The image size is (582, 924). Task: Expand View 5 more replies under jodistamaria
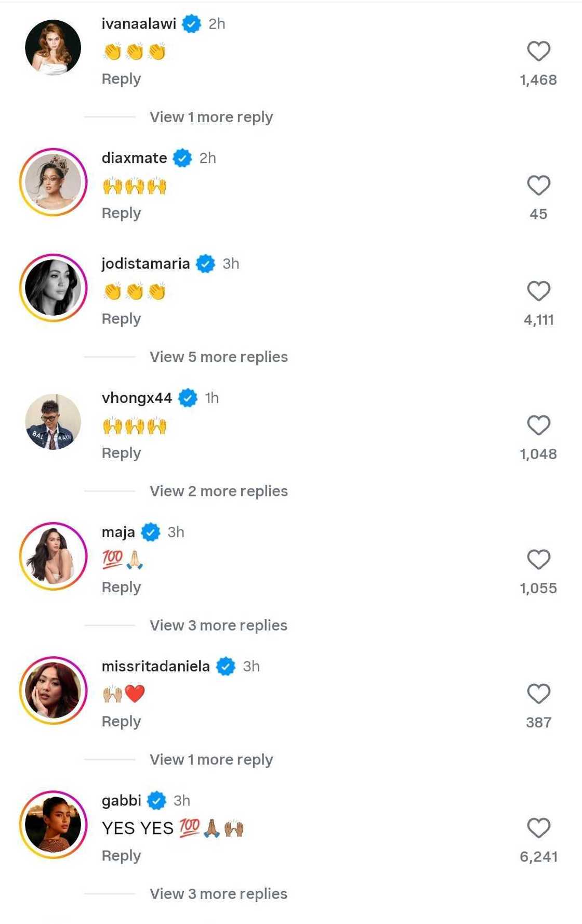click(218, 356)
